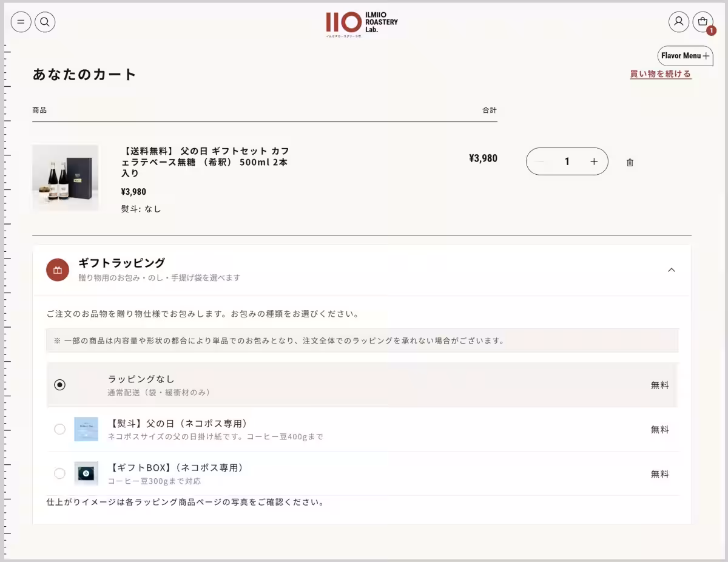
Task: Edit the quantity field showing 1
Action: 567,161
